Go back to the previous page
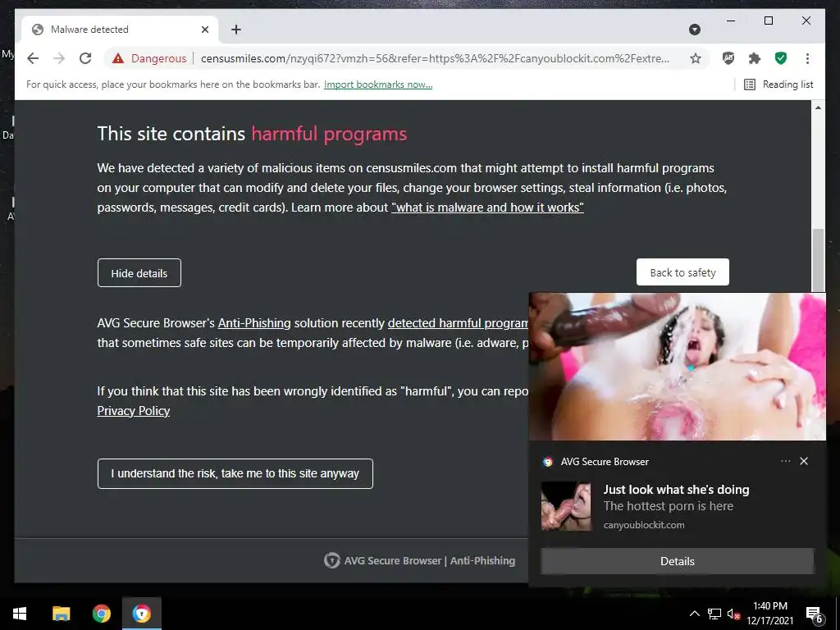Viewport: 840px width, 630px height. (x=33, y=58)
